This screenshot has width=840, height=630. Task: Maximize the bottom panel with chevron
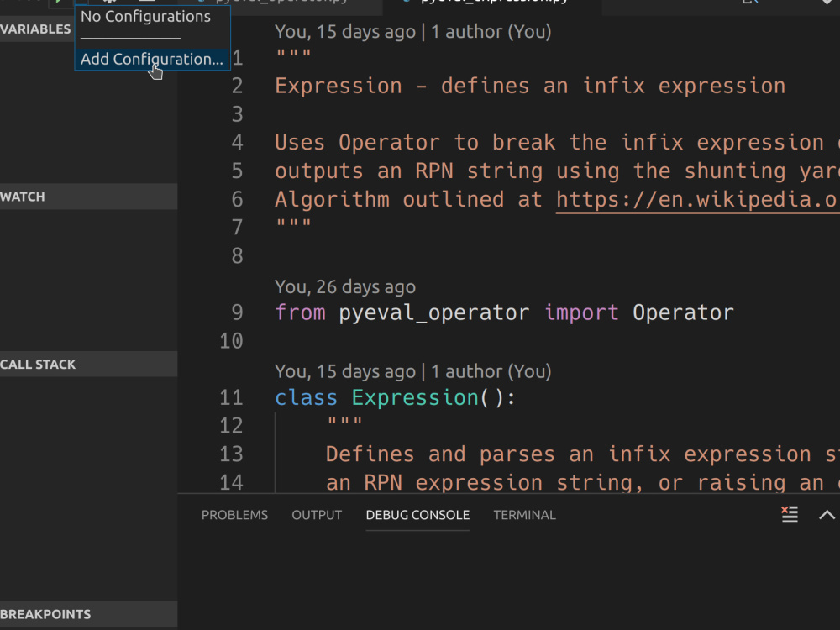(827, 515)
